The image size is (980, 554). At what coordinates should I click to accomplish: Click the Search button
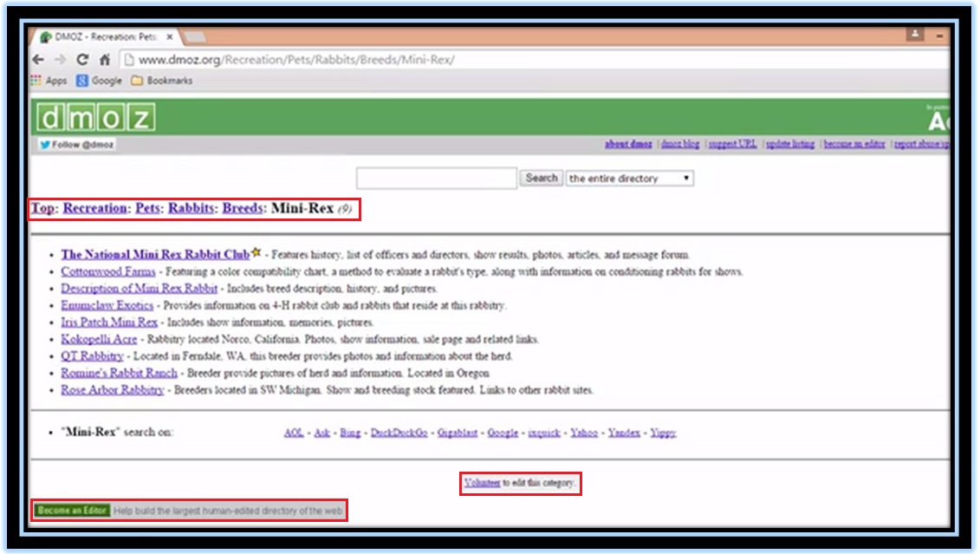tap(542, 178)
